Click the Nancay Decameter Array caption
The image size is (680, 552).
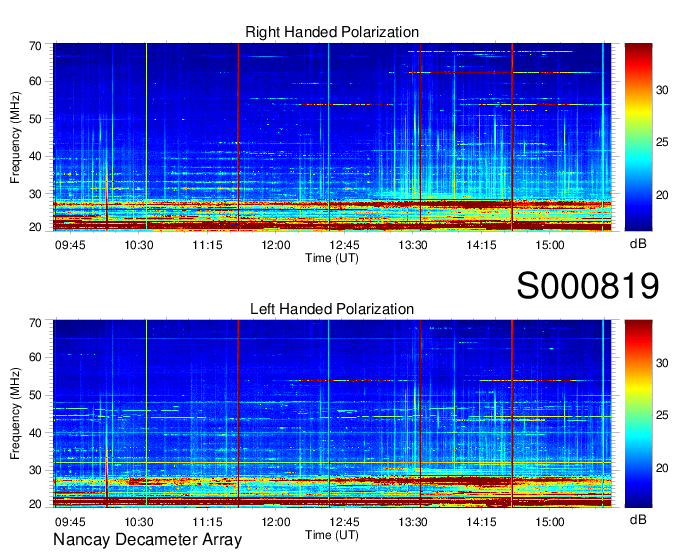[x=147, y=540]
